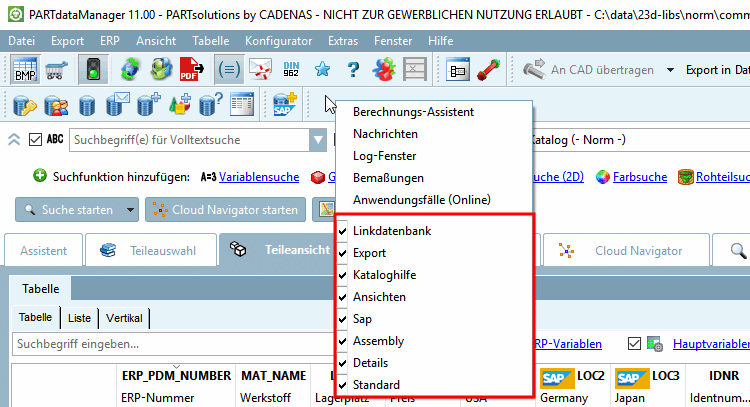The image size is (750, 407).
Task: Select Log-Fenster from the popup menu
Action: click(434, 156)
